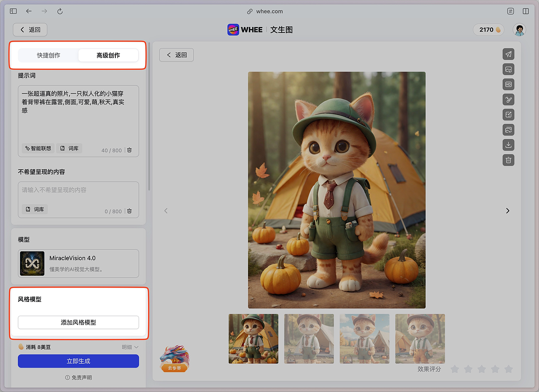
Task: Go forward with browser forward arrow
Action: 44,11
